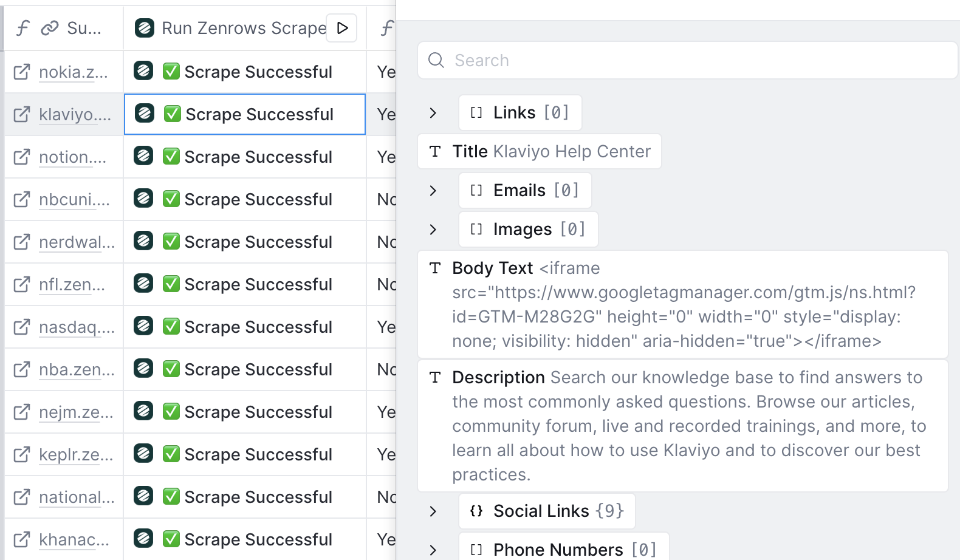Screen dimensions: 960x560
Task: Open external link icon for nerdwal row
Action: (x=22, y=242)
